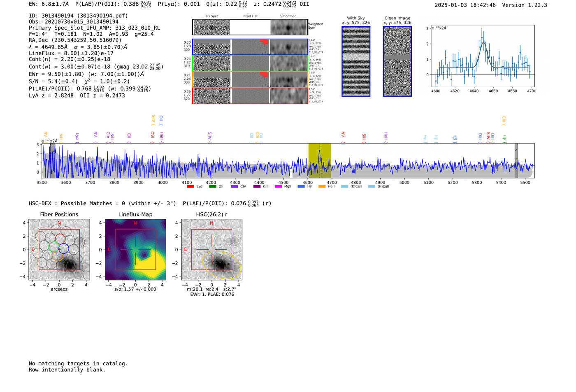576x392 pixels.
Task: Select the blue-bordered fiber spectrum row
Action: coord(250,47)
